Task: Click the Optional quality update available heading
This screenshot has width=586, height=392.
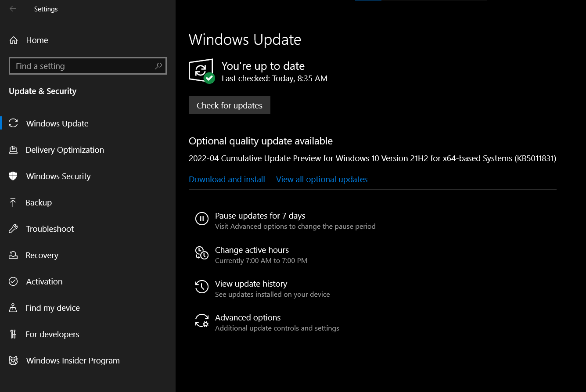Action: (x=261, y=141)
